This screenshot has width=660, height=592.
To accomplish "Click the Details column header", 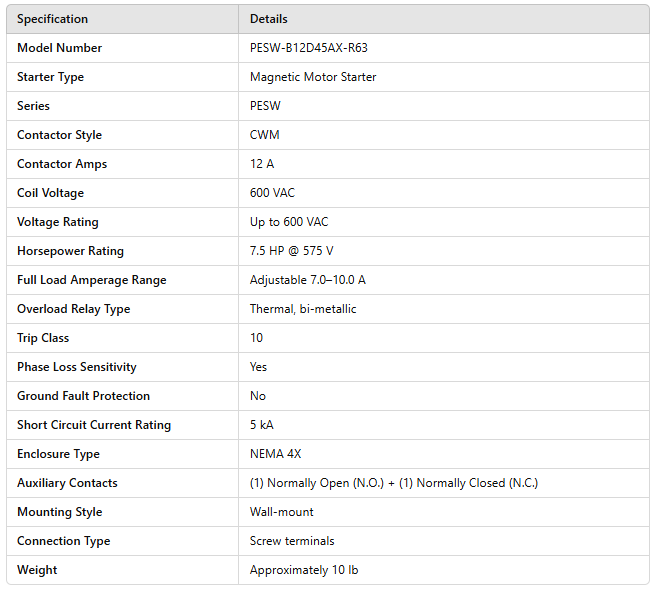I will pyautogui.click(x=268, y=19).
